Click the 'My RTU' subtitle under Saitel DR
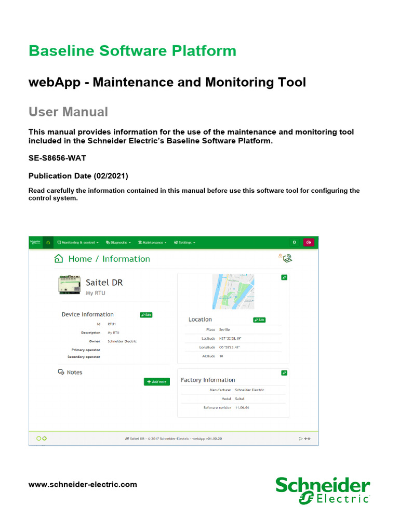The width and height of the screenshot is (399, 532). point(96,293)
